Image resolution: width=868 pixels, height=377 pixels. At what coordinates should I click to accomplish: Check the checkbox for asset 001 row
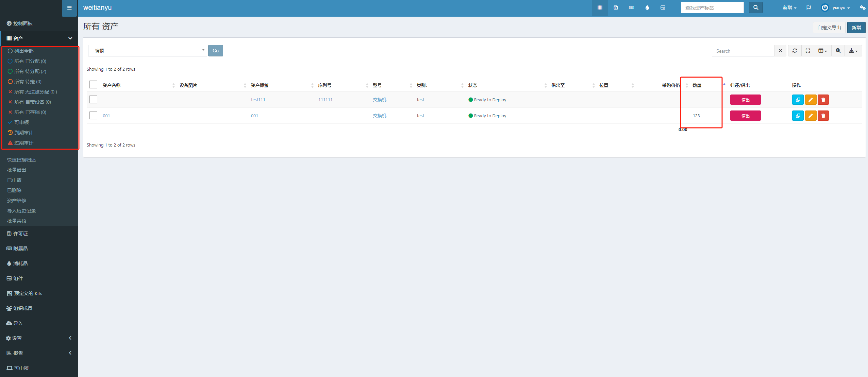tap(93, 115)
